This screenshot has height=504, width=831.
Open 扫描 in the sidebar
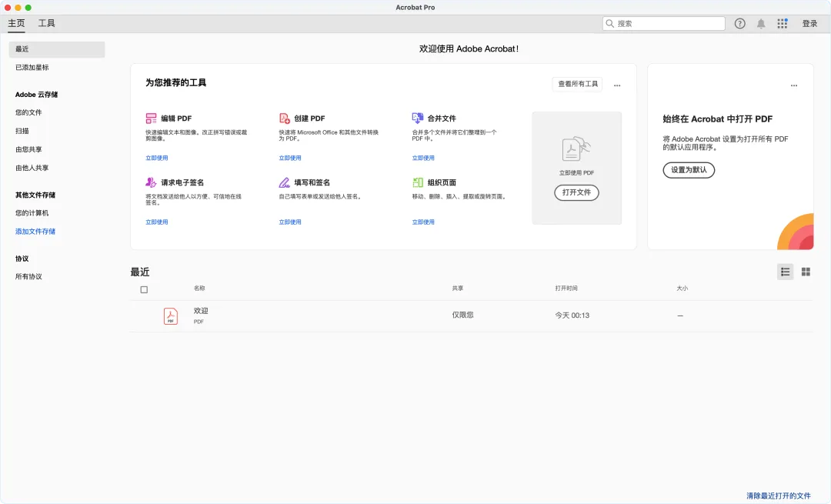pos(22,131)
